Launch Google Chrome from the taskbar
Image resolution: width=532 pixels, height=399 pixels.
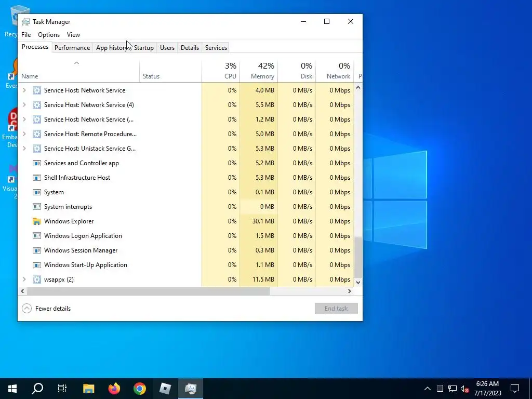139,389
